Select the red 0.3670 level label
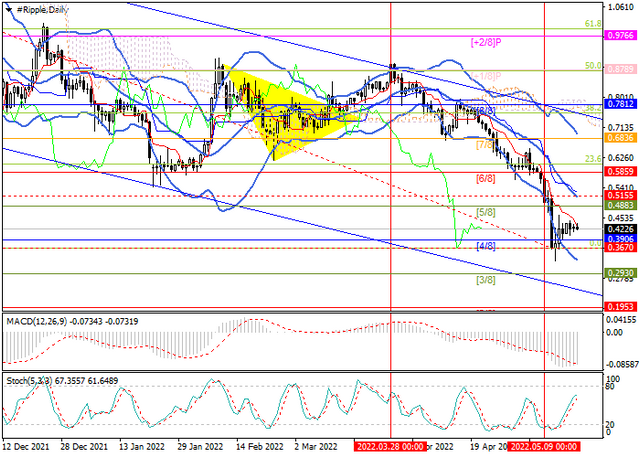This screenshot has width=640, height=457. [x=621, y=248]
